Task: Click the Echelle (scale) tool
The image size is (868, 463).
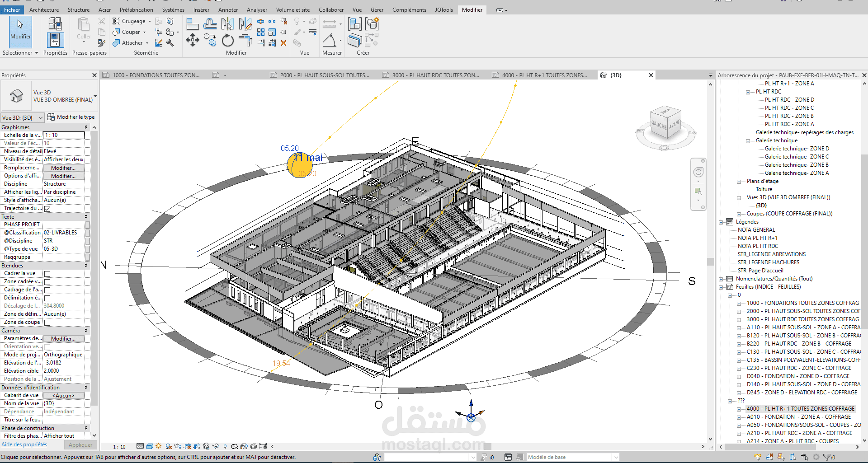Action: tap(272, 32)
